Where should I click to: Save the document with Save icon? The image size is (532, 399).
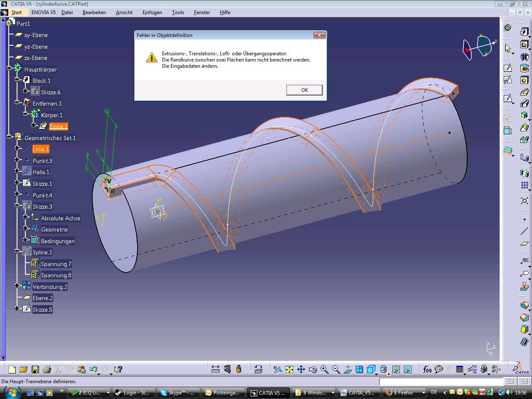35,369
